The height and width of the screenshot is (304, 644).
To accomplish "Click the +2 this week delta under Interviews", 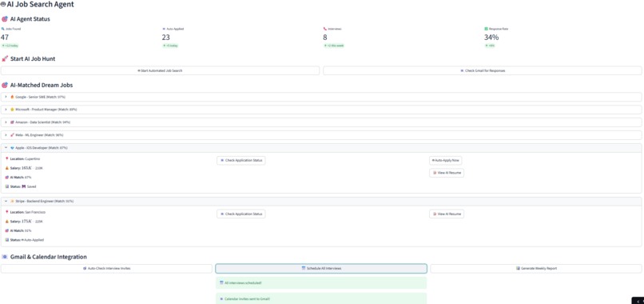I will click(x=333, y=46).
